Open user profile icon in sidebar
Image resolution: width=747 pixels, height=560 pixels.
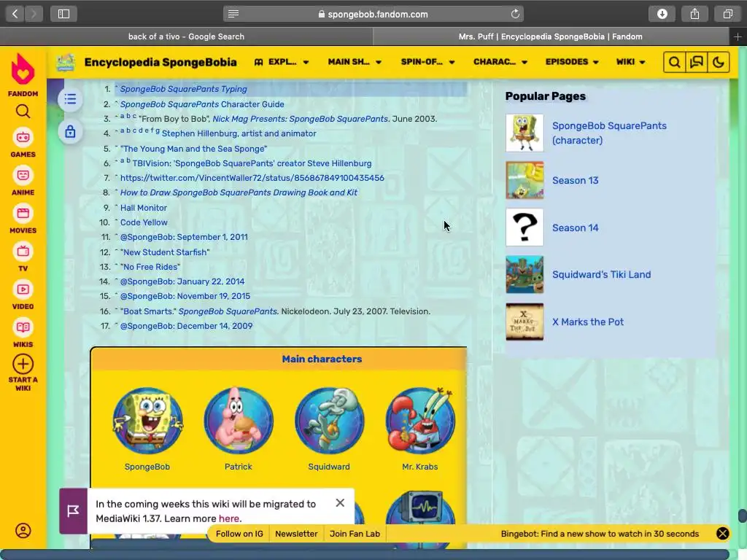pyautogui.click(x=23, y=531)
